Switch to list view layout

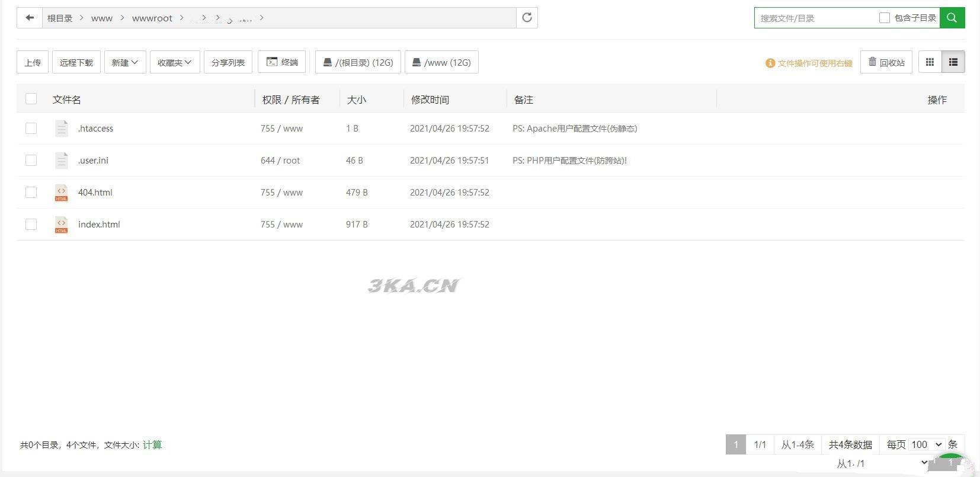pyautogui.click(x=953, y=62)
